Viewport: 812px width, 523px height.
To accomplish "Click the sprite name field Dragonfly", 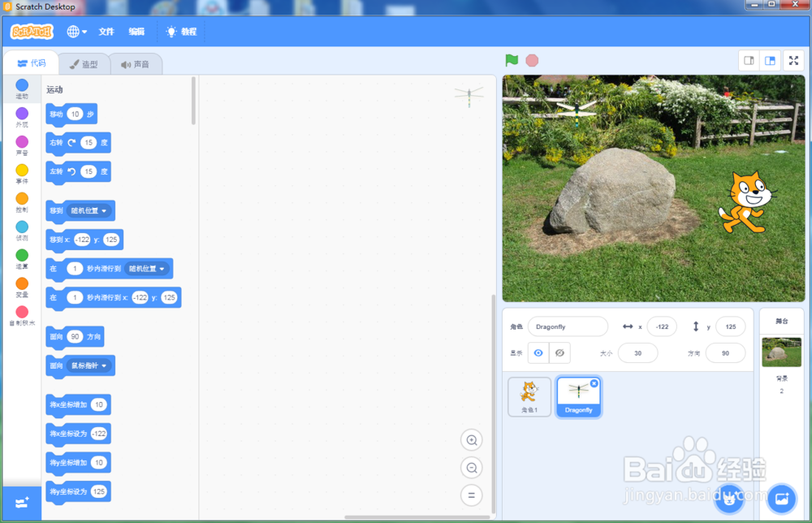I will tap(568, 326).
